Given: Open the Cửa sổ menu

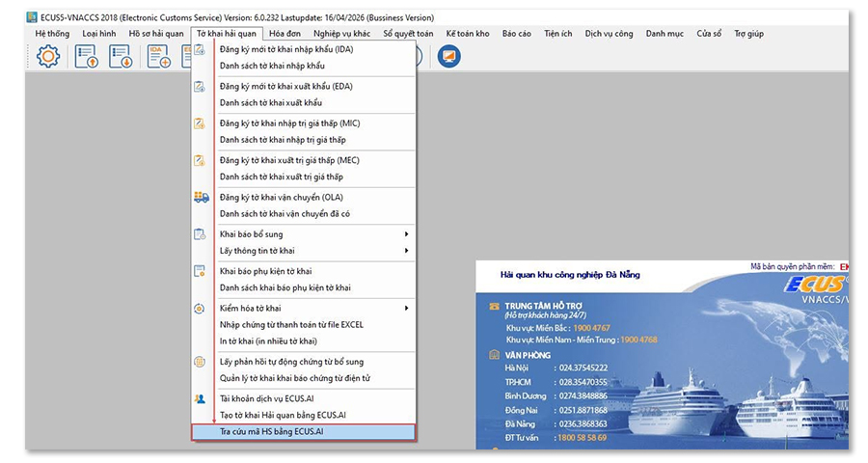Looking at the screenshot, I should pos(709,34).
